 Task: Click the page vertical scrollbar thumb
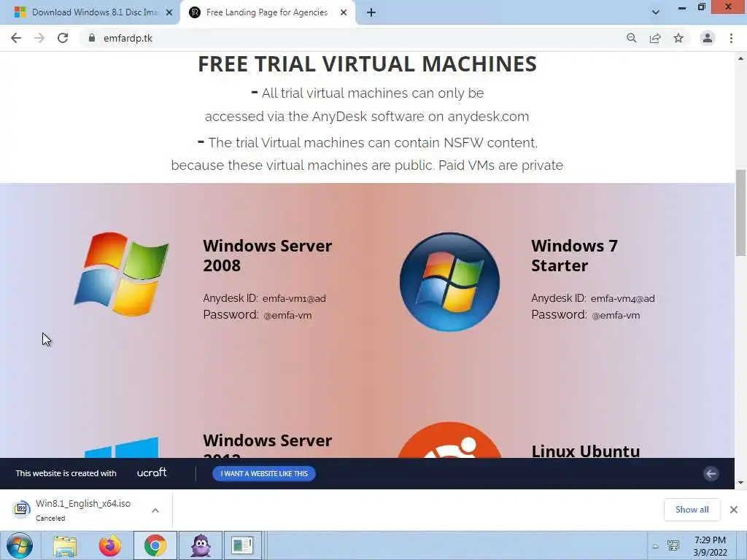(741, 212)
